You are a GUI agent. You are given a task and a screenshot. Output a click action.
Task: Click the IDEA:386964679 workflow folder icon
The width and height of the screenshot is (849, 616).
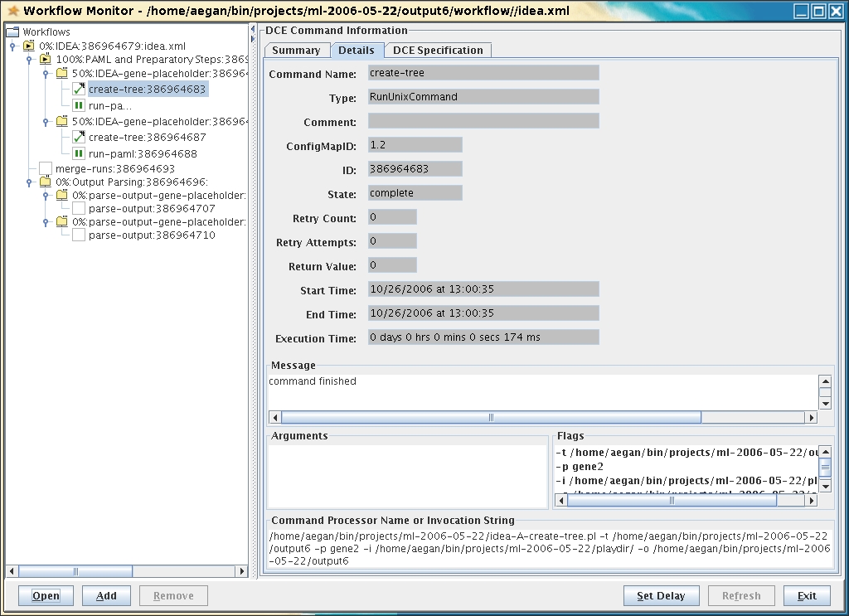[29, 46]
